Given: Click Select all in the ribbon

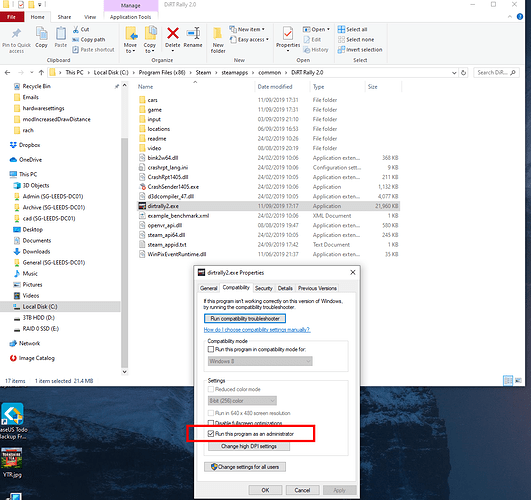Looking at the screenshot, I should 353,29.
